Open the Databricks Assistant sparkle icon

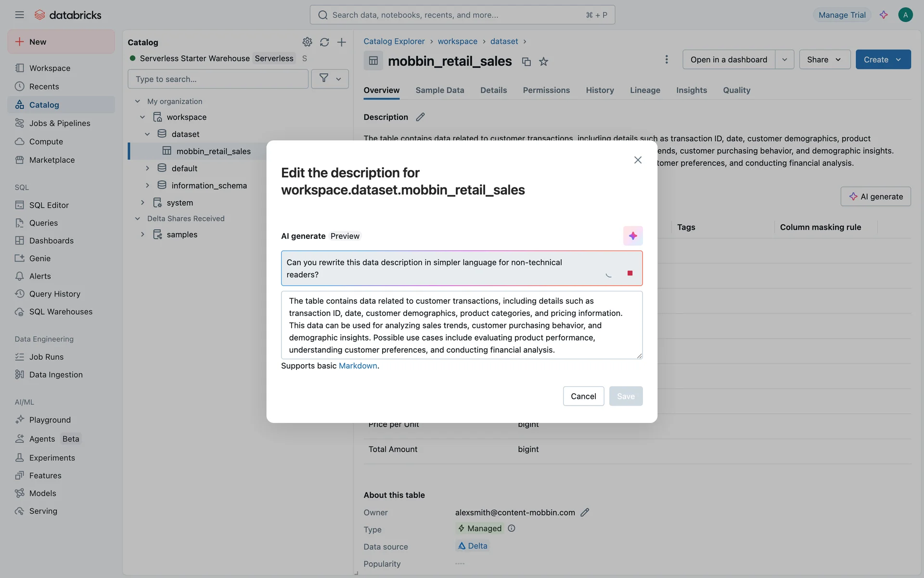tap(884, 15)
